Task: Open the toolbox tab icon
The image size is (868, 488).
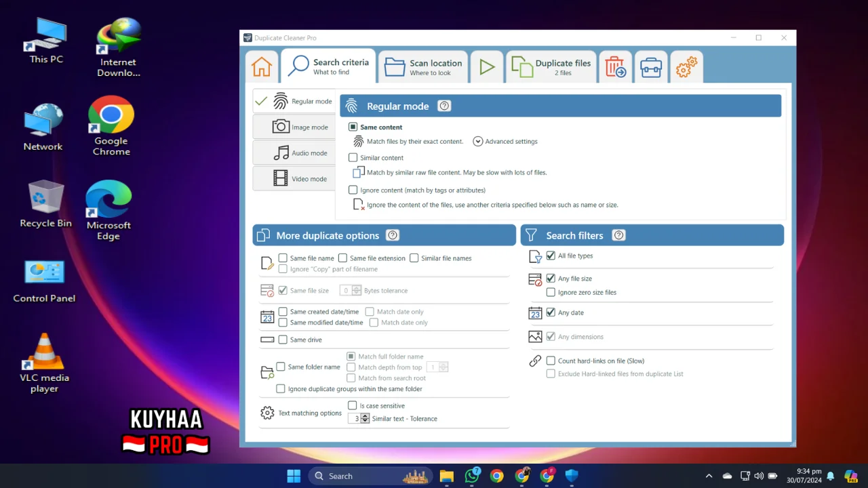Action: tap(651, 67)
